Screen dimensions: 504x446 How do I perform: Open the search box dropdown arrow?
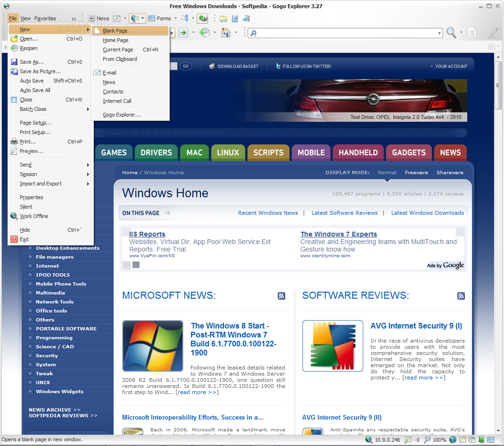pyautogui.click(x=439, y=33)
